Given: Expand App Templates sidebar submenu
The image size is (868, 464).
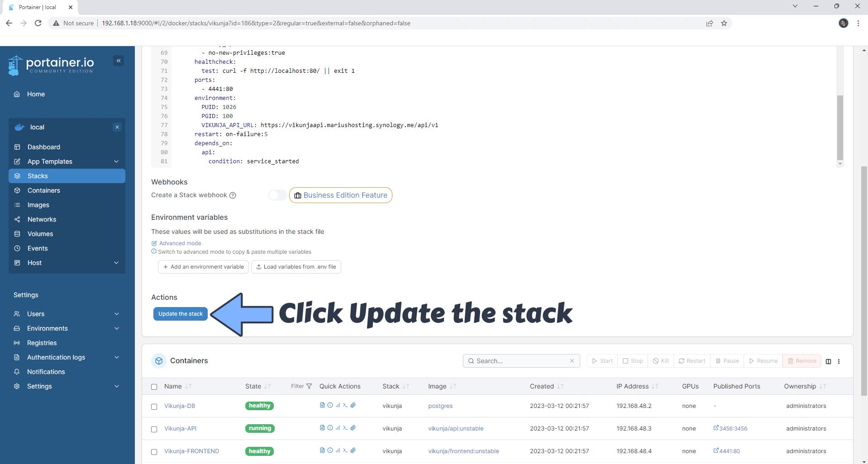Looking at the screenshot, I should pyautogui.click(x=116, y=161).
